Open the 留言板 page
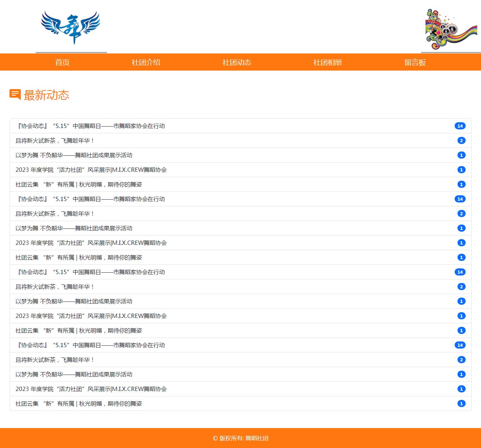The width and height of the screenshot is (481, 448). pos(415,62)
